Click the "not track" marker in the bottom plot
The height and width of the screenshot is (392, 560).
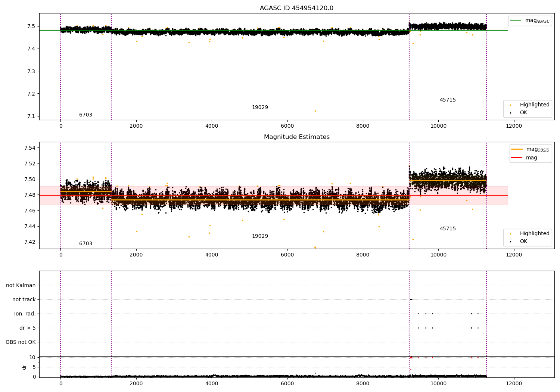pyautogui.click(x=411, y=299)
